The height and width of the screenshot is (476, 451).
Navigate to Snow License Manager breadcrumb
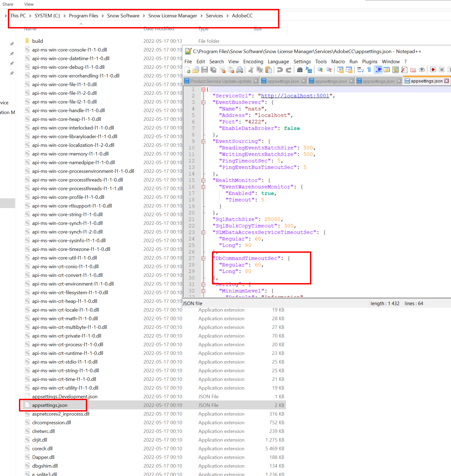tap(173, 16)
